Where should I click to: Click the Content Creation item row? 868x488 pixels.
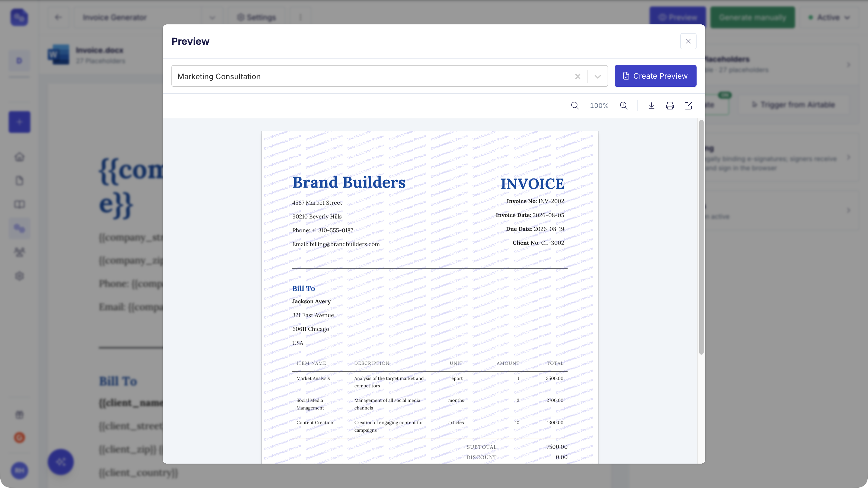click(430, 426)
